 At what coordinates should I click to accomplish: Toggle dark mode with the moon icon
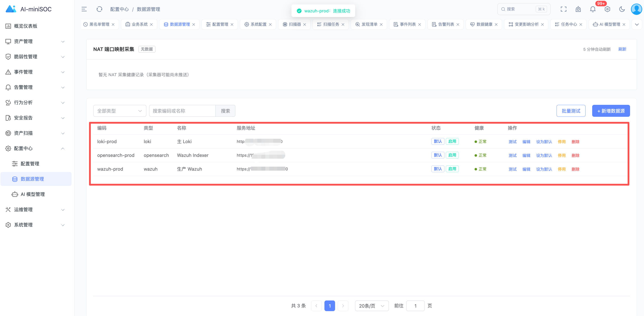(622, 9)
